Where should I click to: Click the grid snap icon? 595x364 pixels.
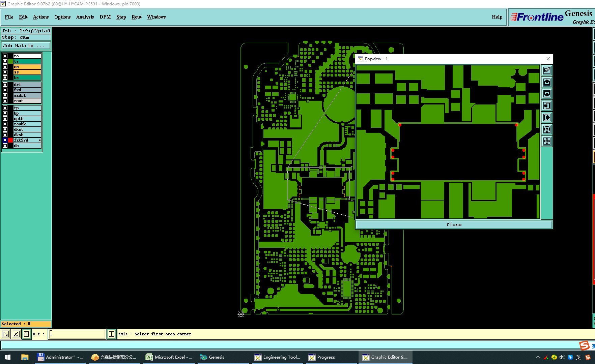pyautogui.click(x=27, y=334)
